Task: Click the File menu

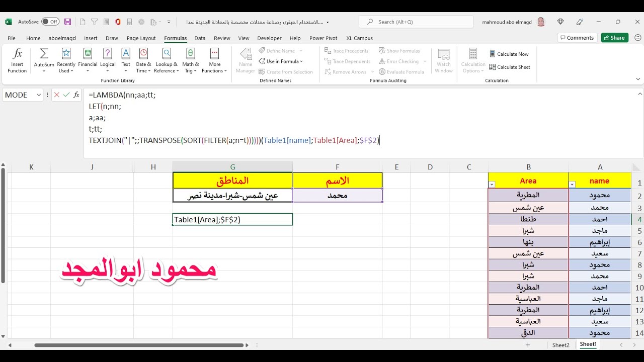Action: 12,38
